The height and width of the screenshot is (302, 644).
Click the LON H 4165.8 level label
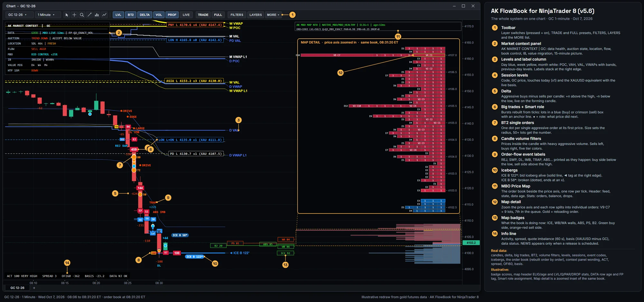tap(195, 40)
